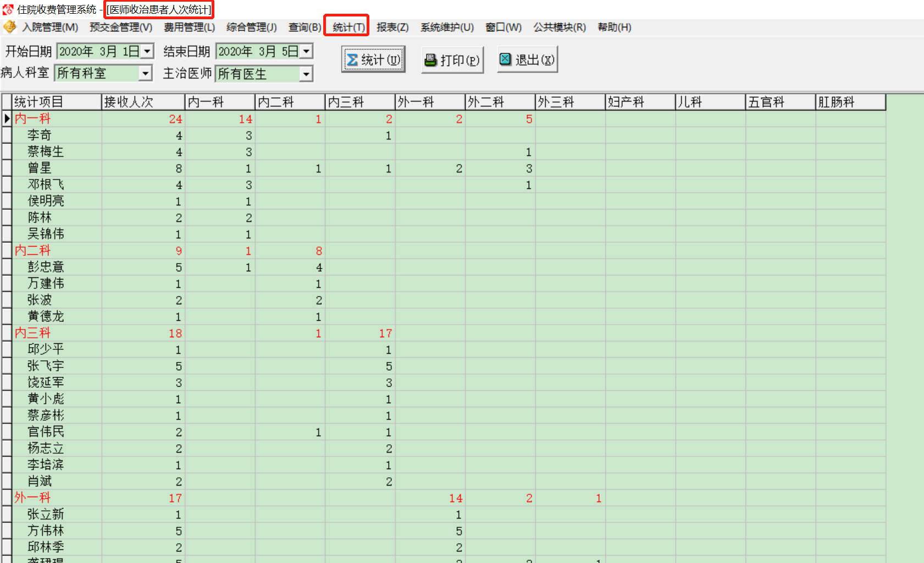Viewport: 924px width, 563px height.
Task: Select doctor 肖斌 in the table
Action: point(40,481)
